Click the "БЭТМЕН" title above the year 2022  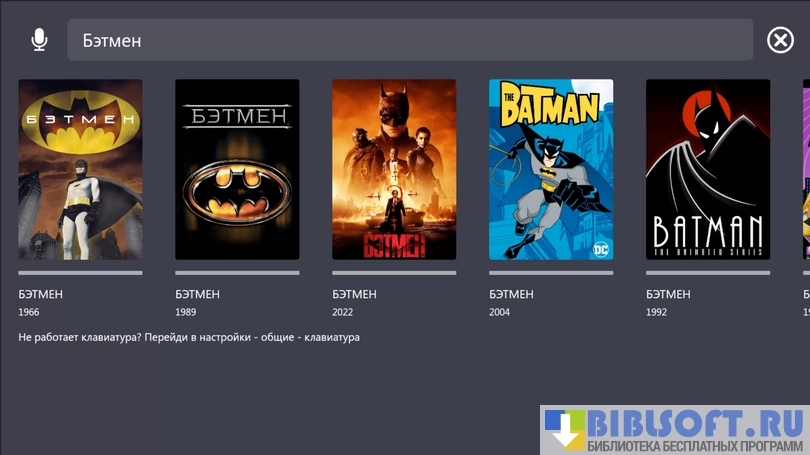(354, 295)
